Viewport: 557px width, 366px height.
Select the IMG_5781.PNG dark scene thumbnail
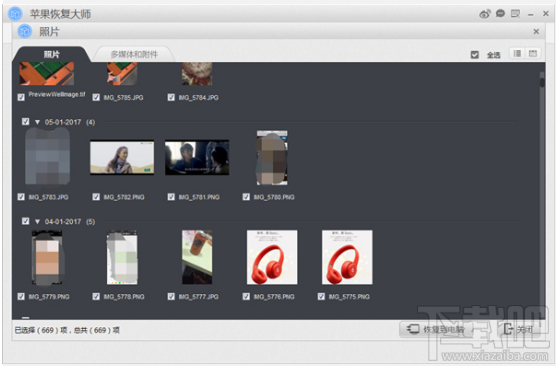[197, 157]
